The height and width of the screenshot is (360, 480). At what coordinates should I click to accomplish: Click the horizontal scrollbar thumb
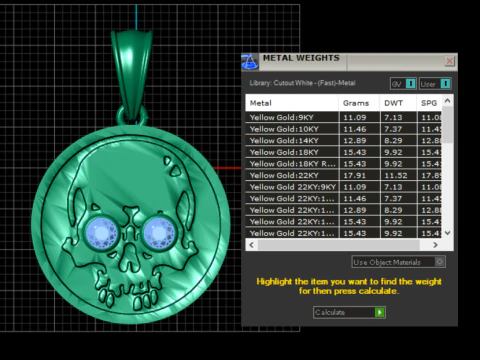339,245
